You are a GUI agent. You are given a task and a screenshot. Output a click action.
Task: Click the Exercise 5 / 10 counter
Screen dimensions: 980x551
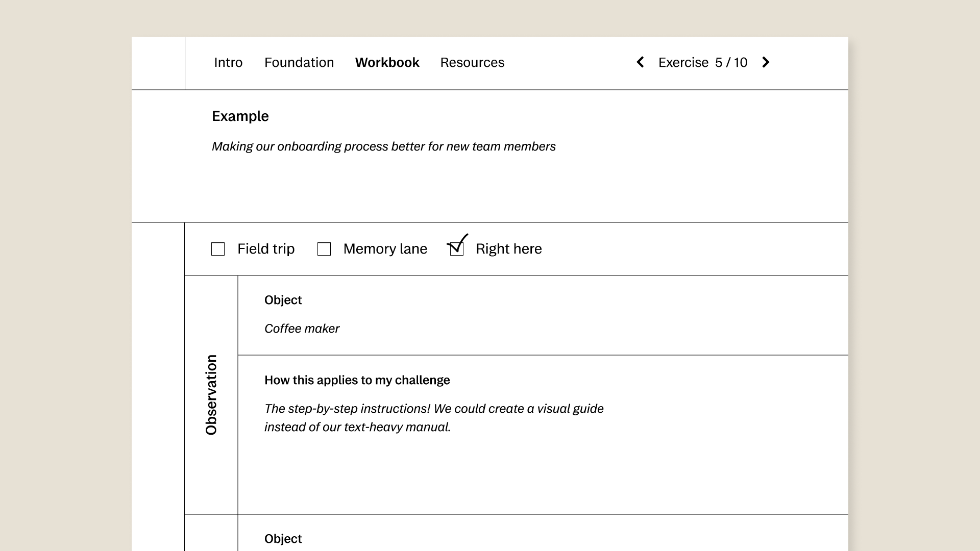702,62
